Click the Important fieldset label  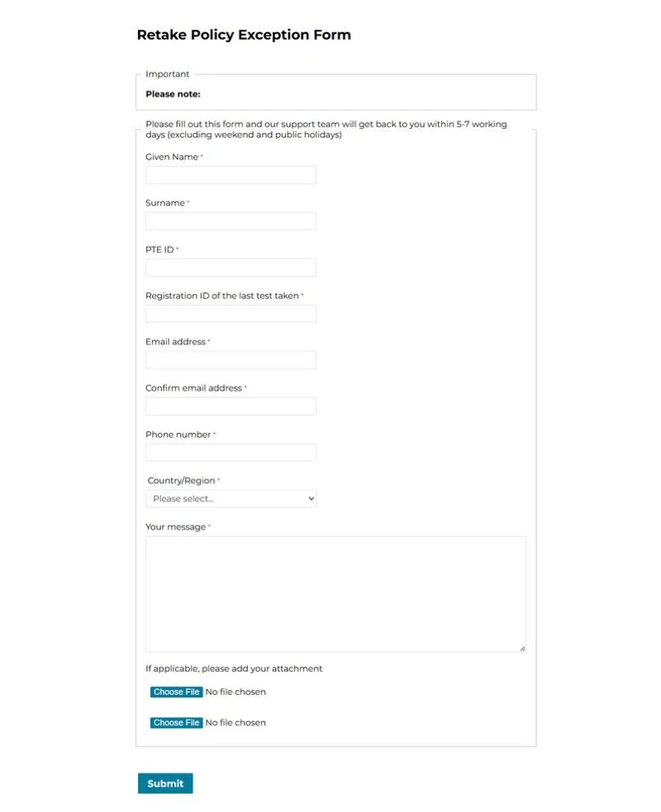(168, 74)
